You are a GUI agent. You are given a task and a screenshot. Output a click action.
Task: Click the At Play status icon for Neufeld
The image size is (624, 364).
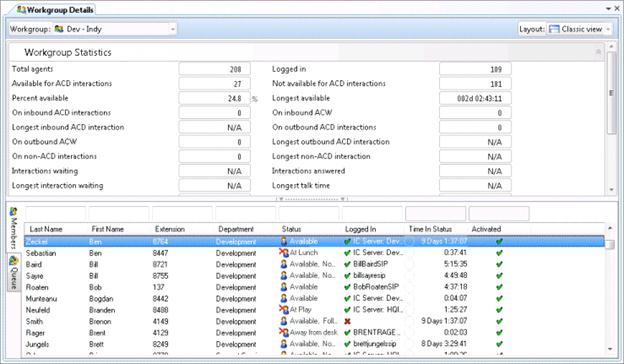[284, 309]
